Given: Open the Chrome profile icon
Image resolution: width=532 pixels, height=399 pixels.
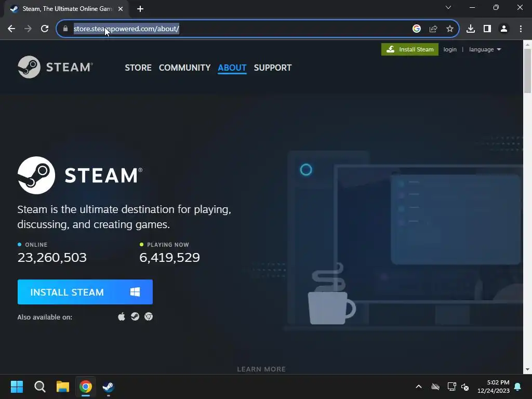Looking at the screenshot, I should click(x=504, y=29).
